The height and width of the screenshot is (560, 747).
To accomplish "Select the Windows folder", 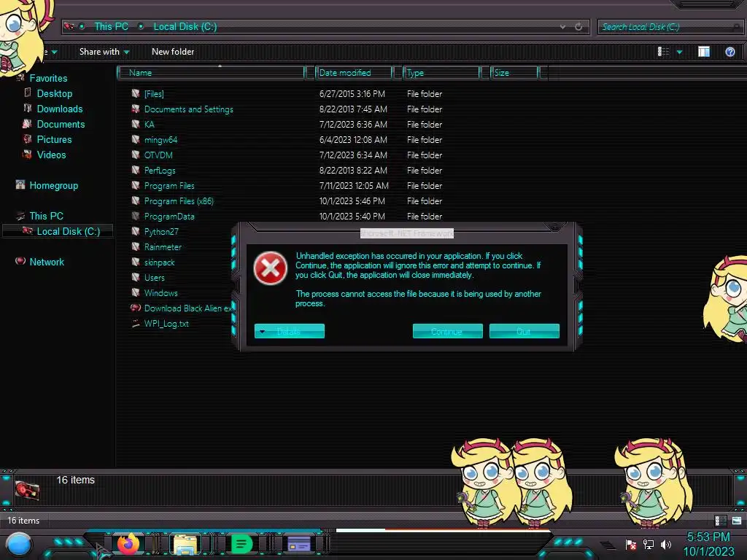I will click(x=160, y=293).
